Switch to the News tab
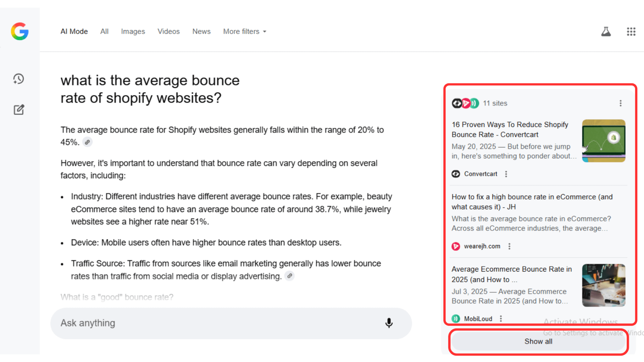The image size is (644, 362). click(x=201, y=31)
